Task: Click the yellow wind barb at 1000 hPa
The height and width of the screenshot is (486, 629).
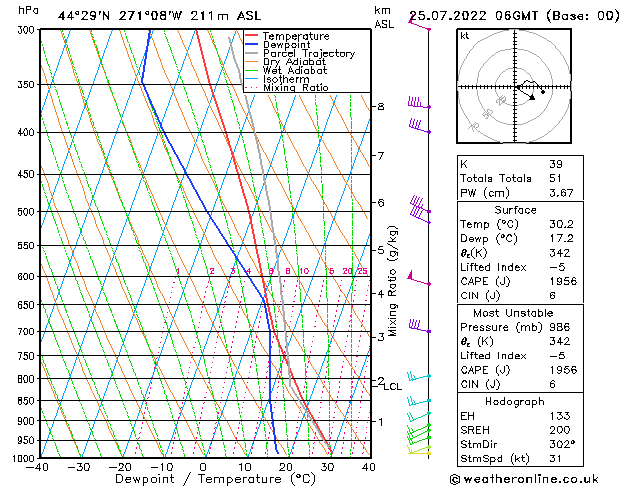Action: point(419,452)
